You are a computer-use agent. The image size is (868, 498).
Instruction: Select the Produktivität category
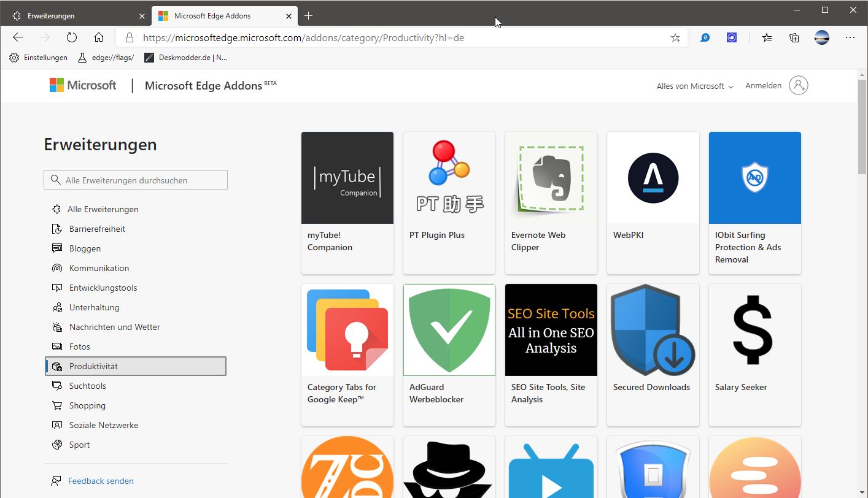136,366
